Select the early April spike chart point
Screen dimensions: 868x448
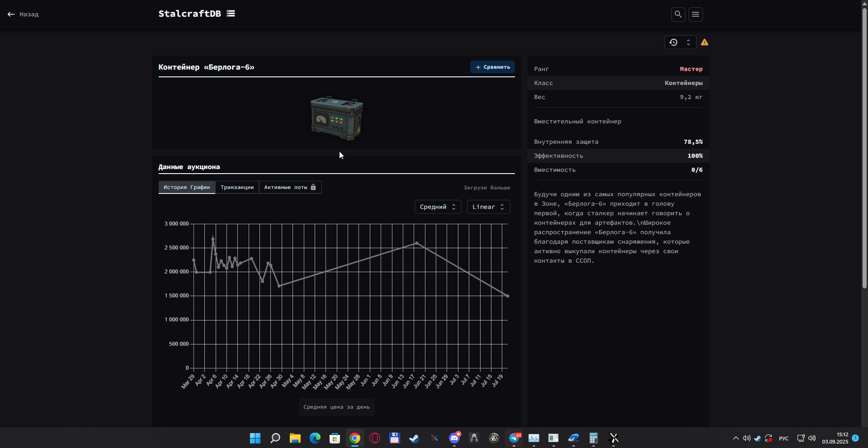click(x=213, y=238)
